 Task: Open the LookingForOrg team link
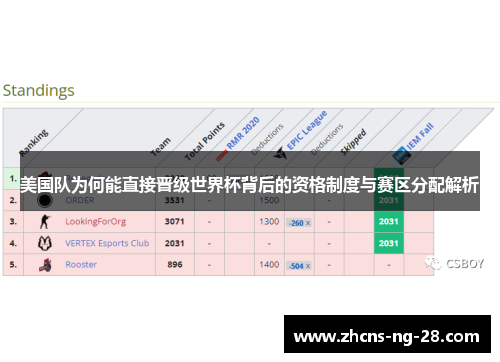(96, 222)
